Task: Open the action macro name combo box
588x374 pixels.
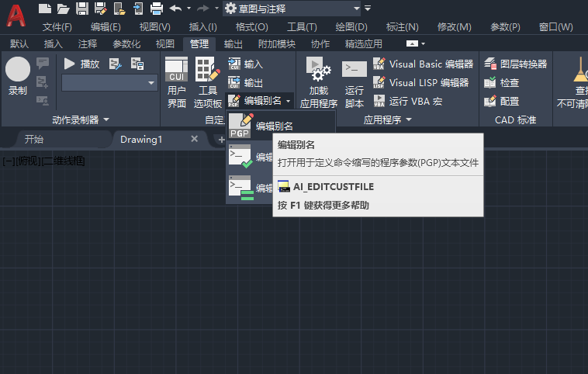Action: click(x=109, y=83)
